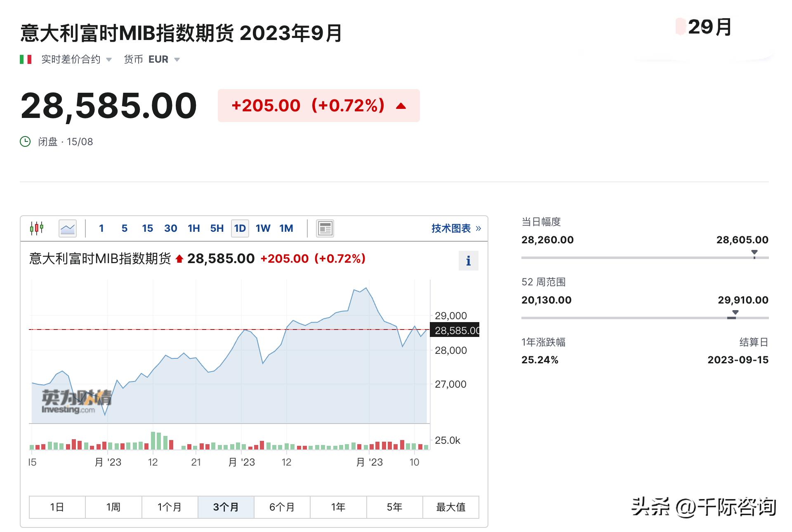Viewport: 792px width, 532px height.
Task: Switch to the 1年 range tab
Action: [x=338, y=507]
